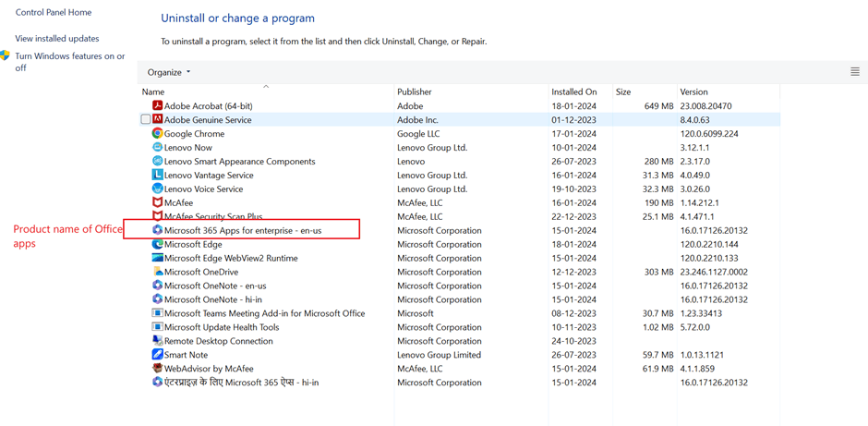Image resolution: width=868 pixels, height=426 pixels.
Task: Click the Lenovo Voice Service icon
Action: [157, 189]
